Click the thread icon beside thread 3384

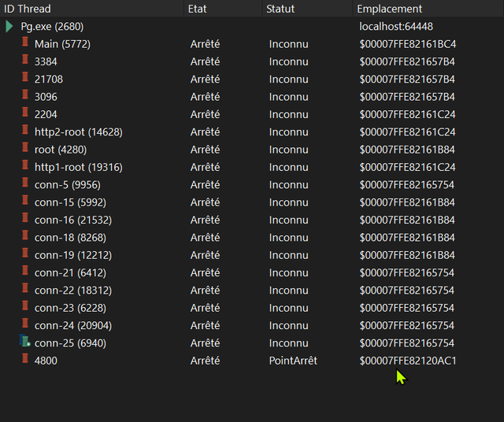click(x=25, y=60)
